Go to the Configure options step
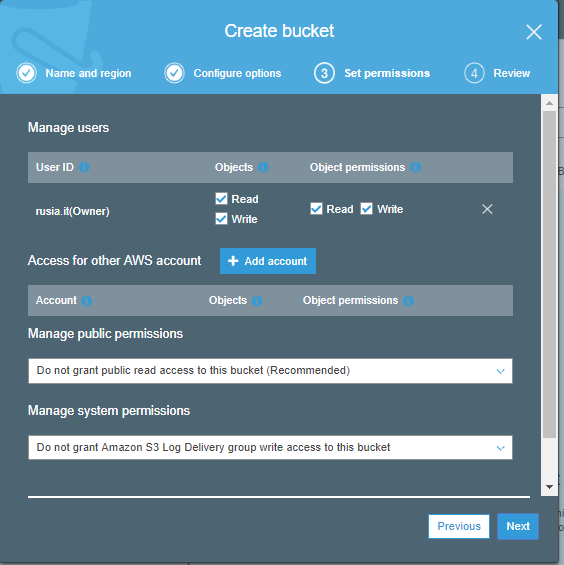The image size is (564, 565). click(x=223, y=73)
